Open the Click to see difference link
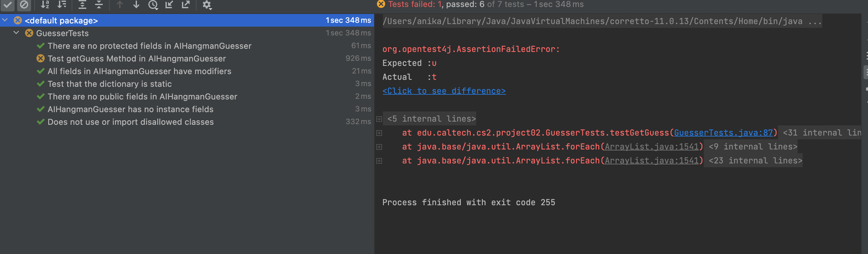The image size is (868, 254). pos(444,91)
